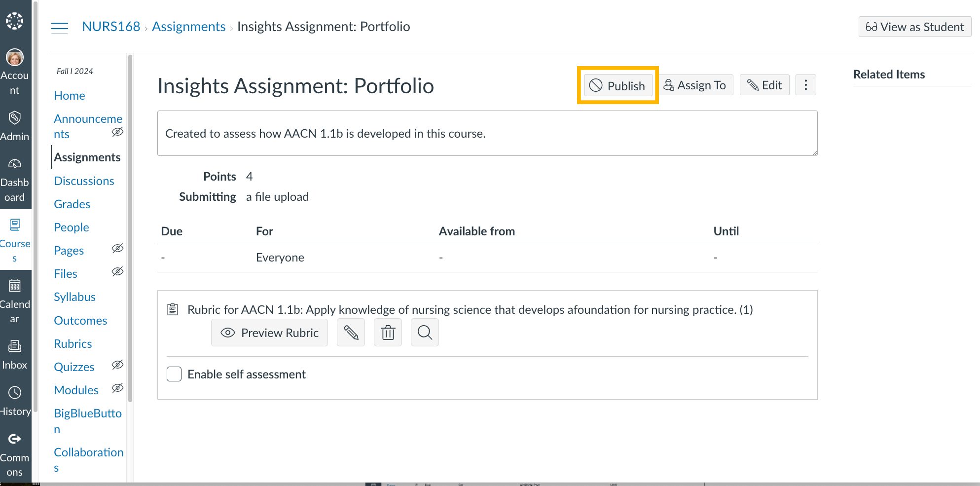This screenshot has height=486, width=980.
Task: Click the Publish button
Action: (618, 85)
